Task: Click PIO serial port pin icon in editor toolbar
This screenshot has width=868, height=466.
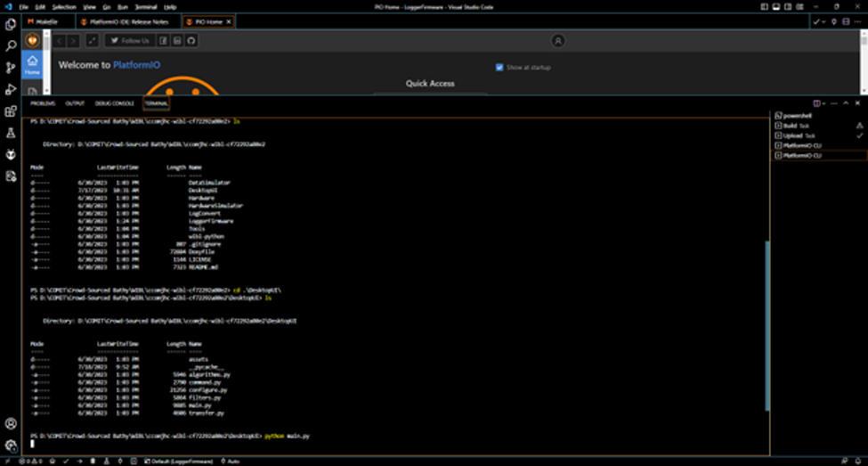Action: [x=834, y=21]
